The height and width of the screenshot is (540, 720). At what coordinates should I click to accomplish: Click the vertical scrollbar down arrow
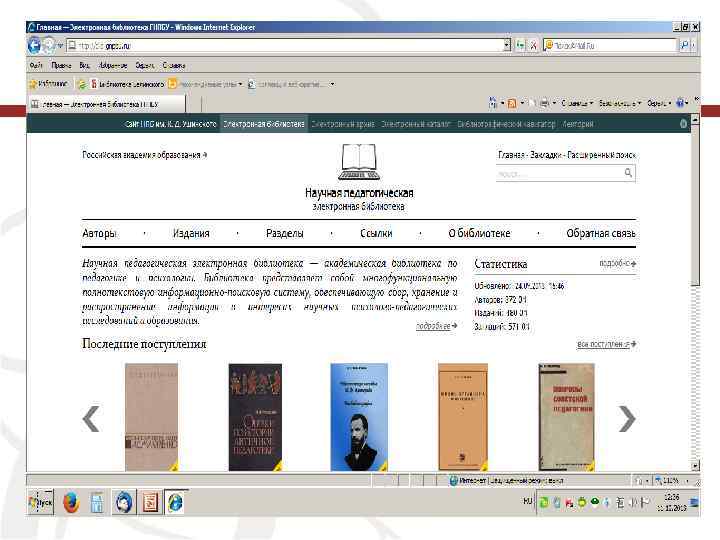[x=695, y=466]
